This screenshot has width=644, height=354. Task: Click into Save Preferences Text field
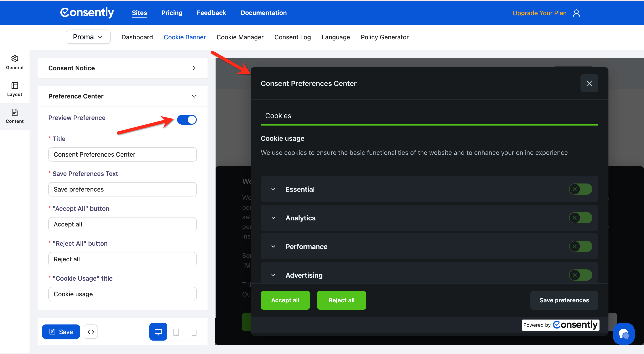pos(122,189)
